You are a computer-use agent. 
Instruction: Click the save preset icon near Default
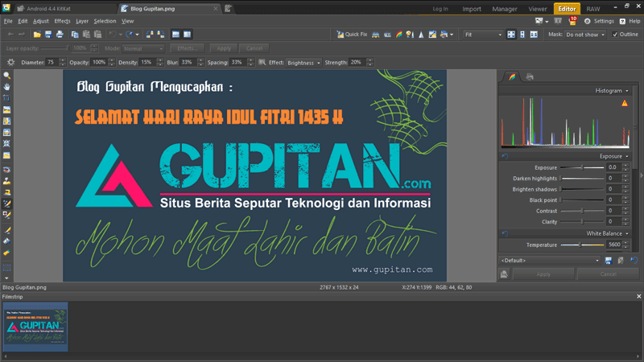point(609,260)
